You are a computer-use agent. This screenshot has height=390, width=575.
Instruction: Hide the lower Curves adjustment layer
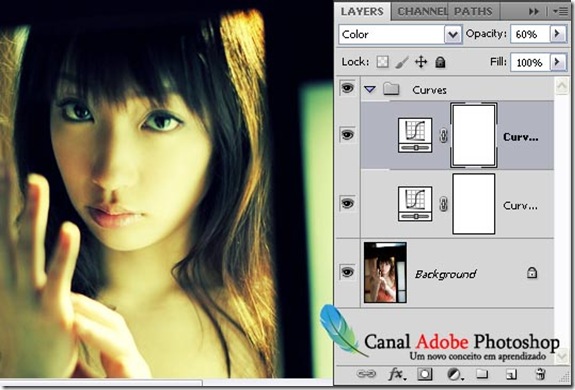pos(347,203)
